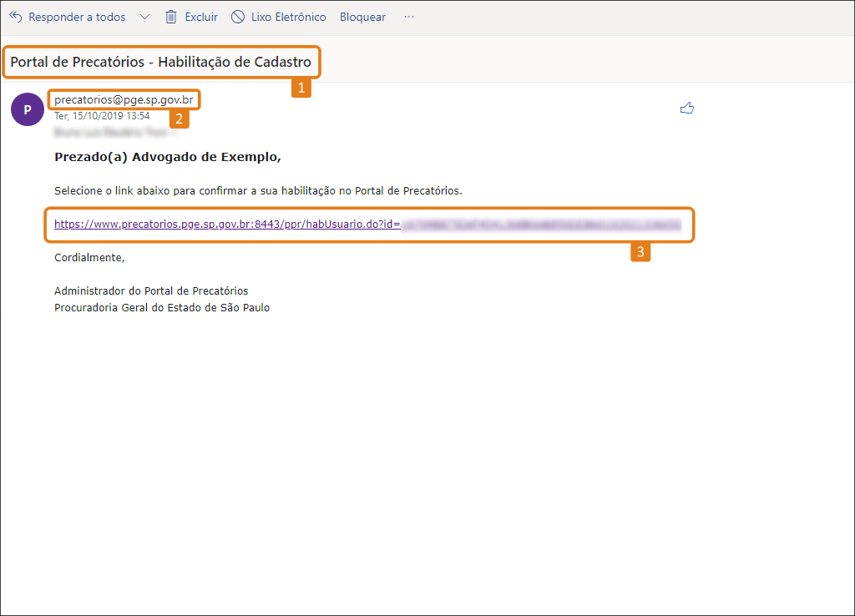Click the greeting Prezado(a) Advogado de Exemplo

[x=167, y=157]
